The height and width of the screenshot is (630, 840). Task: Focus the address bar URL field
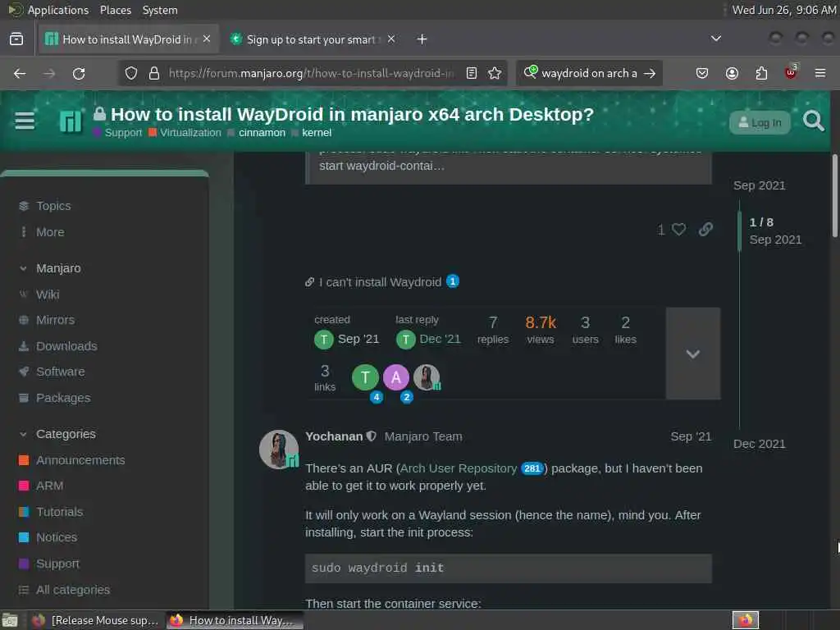point(311,73)
